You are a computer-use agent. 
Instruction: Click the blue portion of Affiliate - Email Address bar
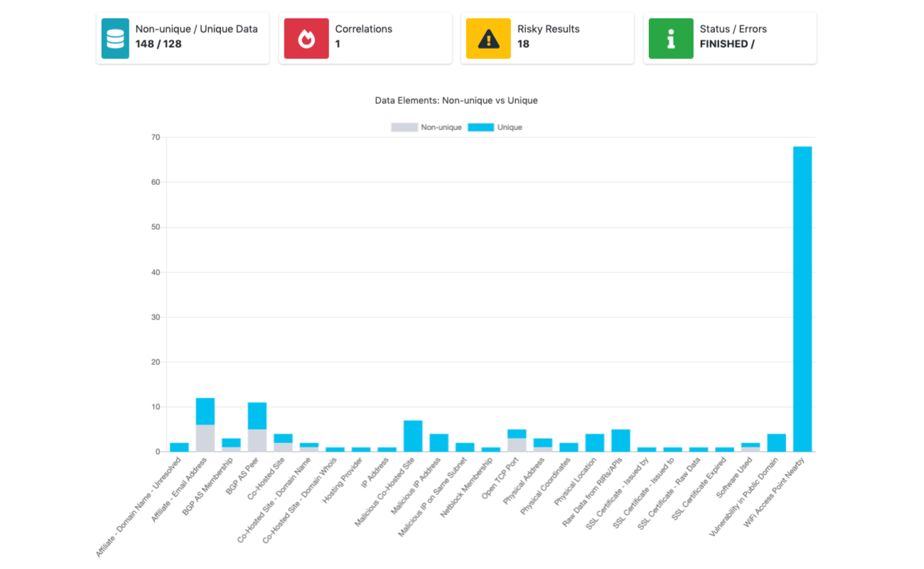(x=205, y=411)
